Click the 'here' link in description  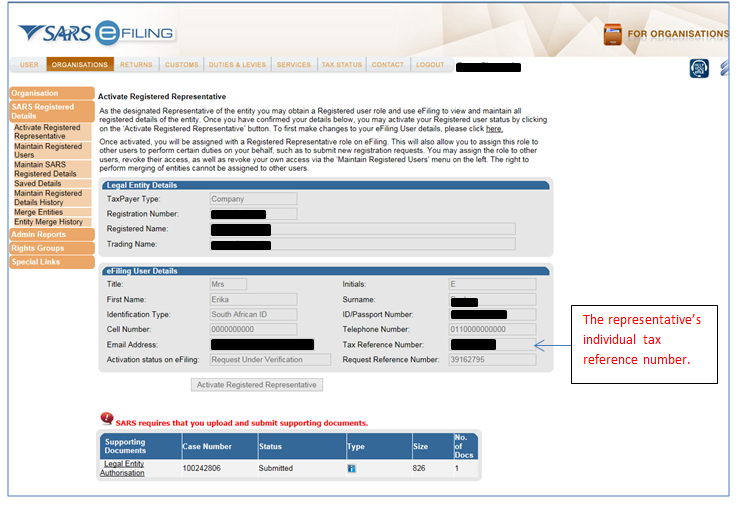tap(494, 129)
